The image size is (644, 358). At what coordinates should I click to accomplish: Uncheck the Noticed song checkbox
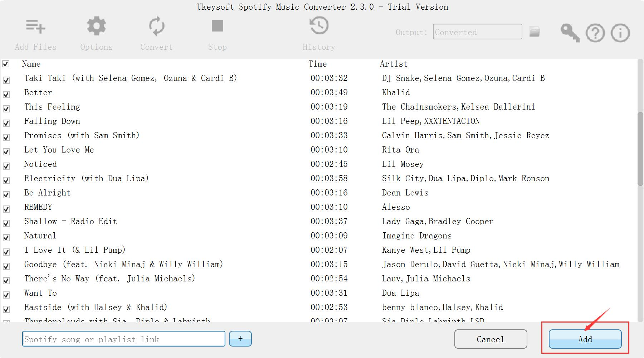pyautogui.click(x=6, y=166)
